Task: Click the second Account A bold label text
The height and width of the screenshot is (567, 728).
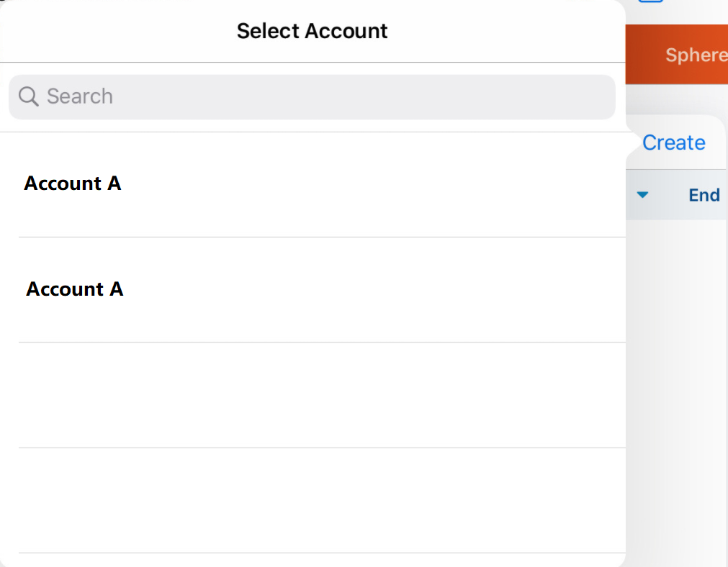Action: click(75, 289)
